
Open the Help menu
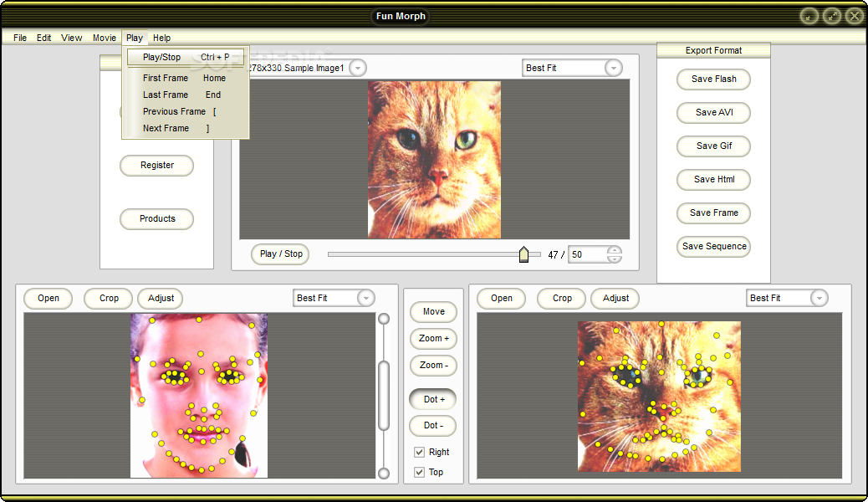point(161,38)
